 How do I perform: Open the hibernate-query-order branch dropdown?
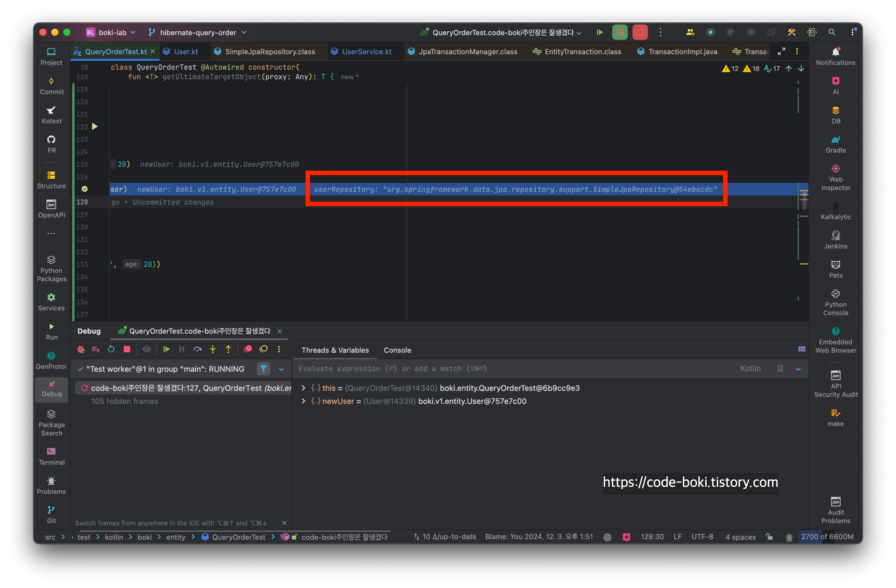click(198, 32)
